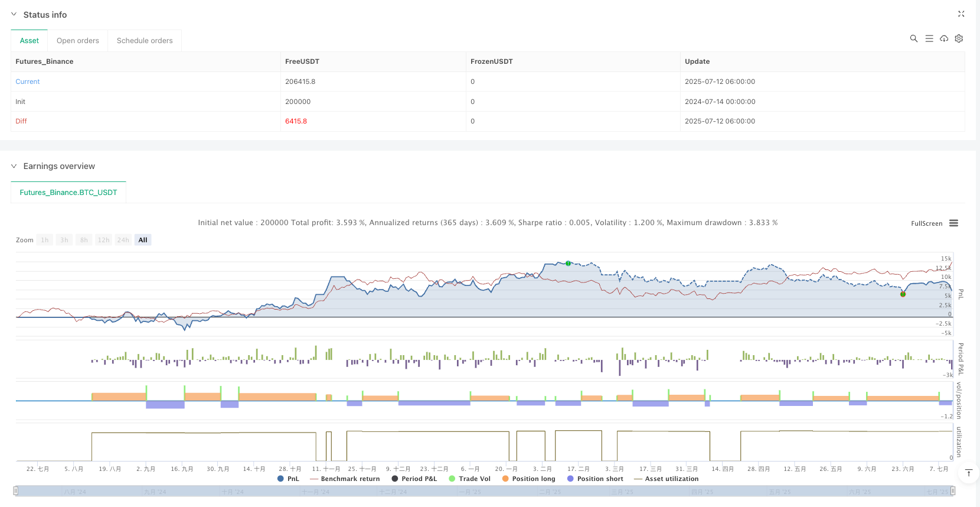Image resolution: width=980 pixels, height=507 pixels.
Task: Click the green marker on the PnL peak
Action: coord(568,264)
